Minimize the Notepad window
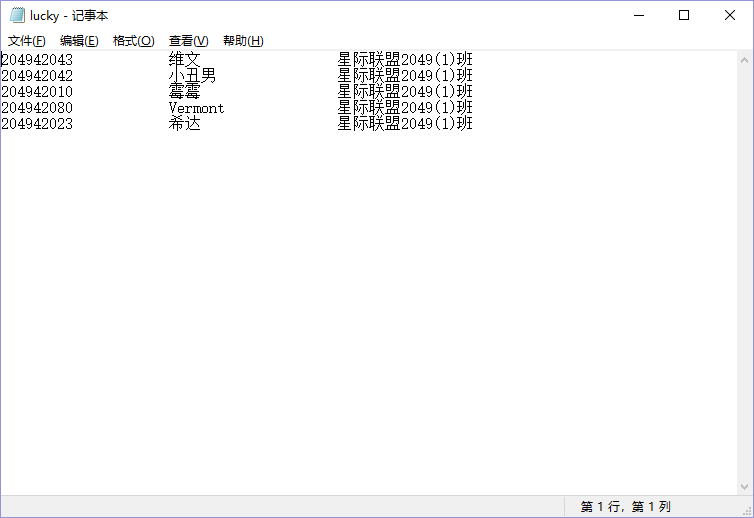 click(x=639, y=15)
